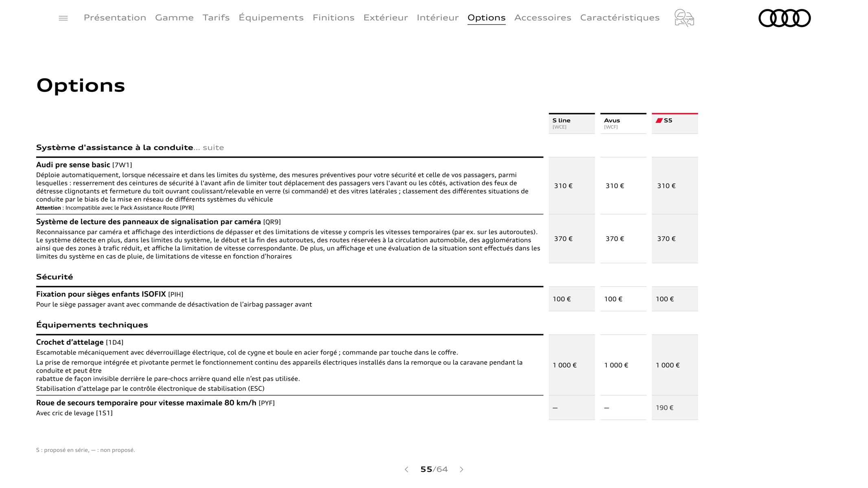Switch to the Intérieur tab
This screenshot has width=868, height=488.
tap(437, 17)
